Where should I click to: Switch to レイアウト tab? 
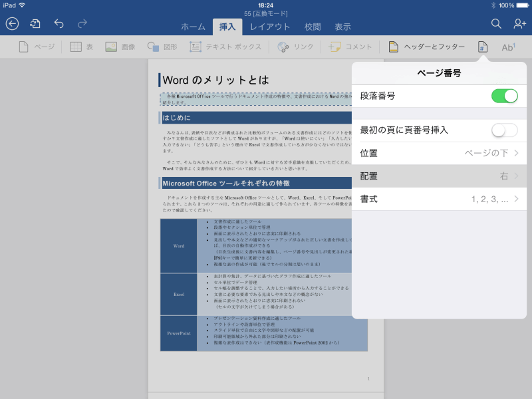[270, 27]
